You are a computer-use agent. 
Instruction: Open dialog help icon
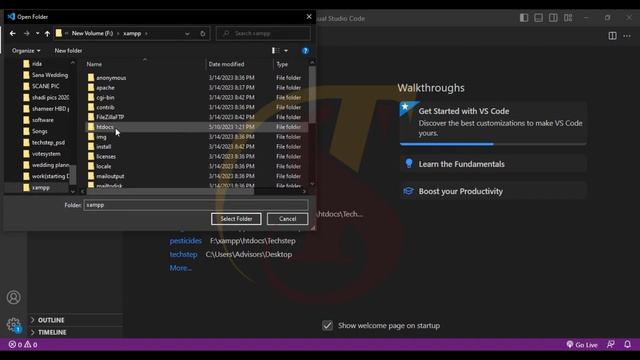pyautogui.click(x=305, y=51)
